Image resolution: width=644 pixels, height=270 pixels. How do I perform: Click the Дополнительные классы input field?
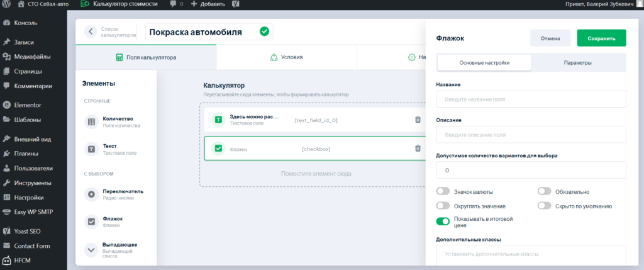point(531,255)
